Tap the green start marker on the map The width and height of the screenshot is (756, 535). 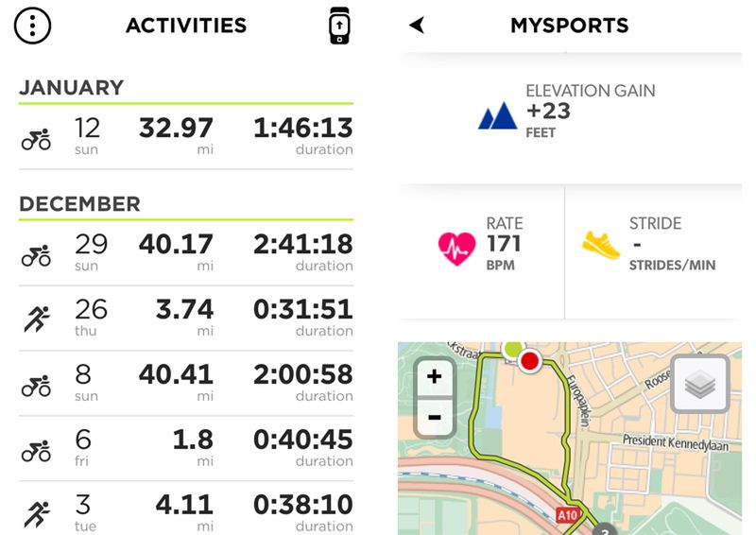pyautogui.click(x=513, y=347)
